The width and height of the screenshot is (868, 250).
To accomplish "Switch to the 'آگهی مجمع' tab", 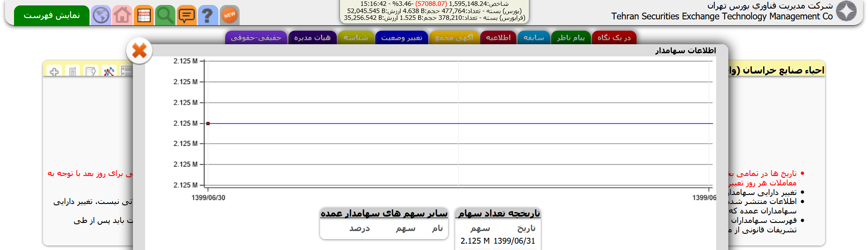I will pos(454,37).
